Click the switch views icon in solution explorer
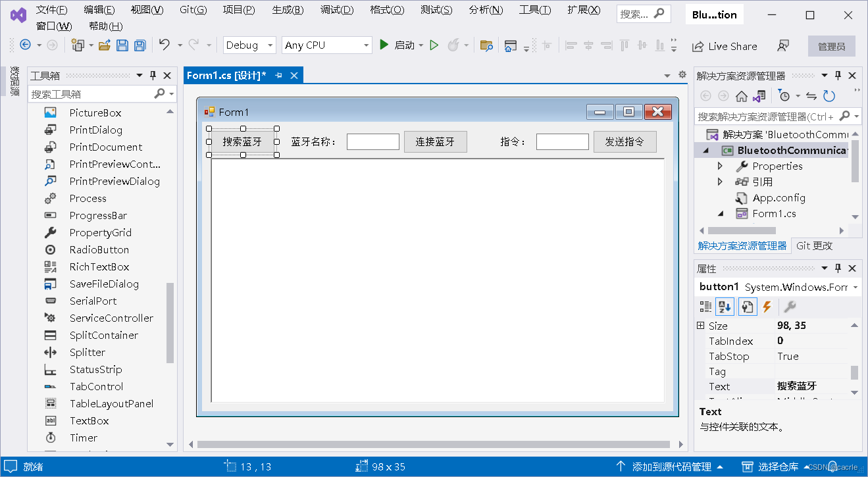868x477 pixels. click(759, 96)
